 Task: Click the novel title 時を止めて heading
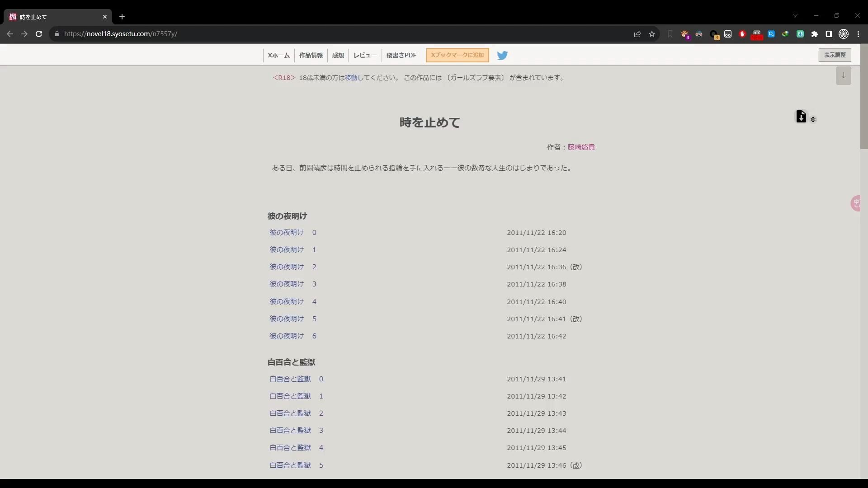(x=429, y=122)
